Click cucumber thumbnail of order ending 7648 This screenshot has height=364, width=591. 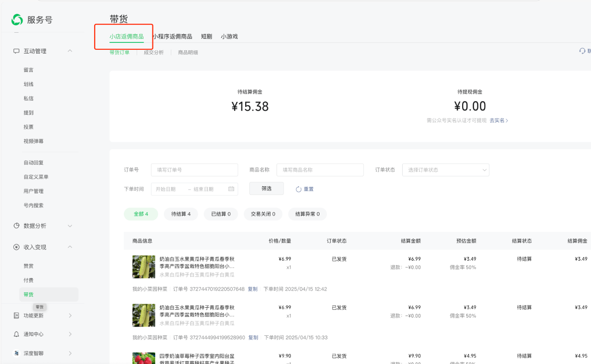pos(144,267)
